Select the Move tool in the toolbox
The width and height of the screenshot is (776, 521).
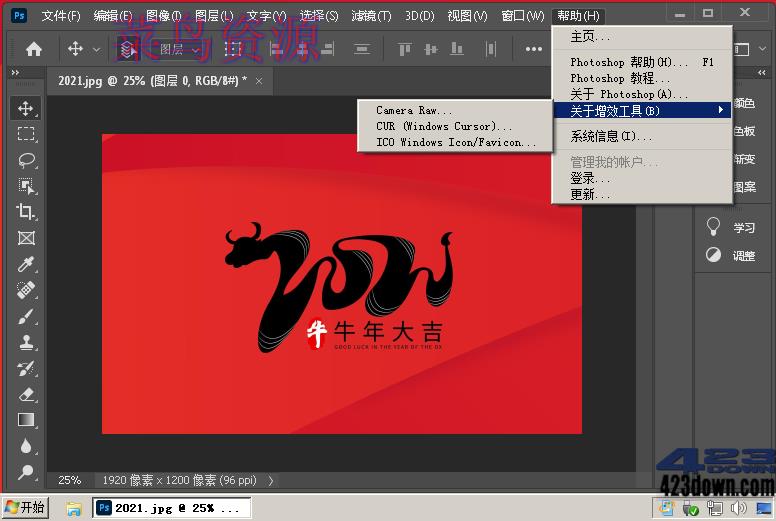tap(26, 108)
